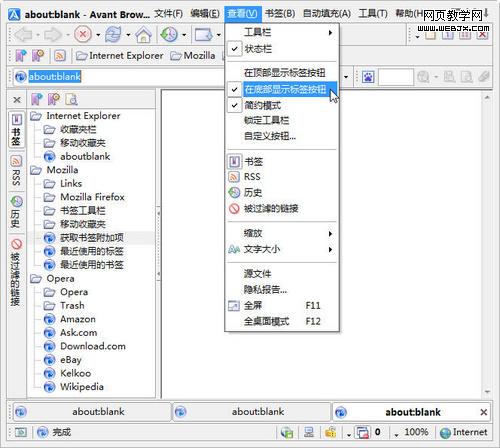The image size is (500, 448).
Task: Open the 书签 vertical sidebar tab
Action: click(16, 130)
